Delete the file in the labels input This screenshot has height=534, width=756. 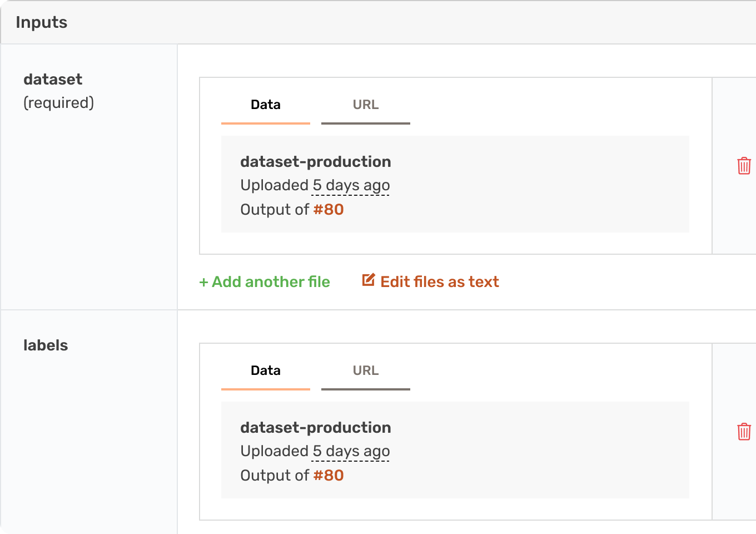(744, 432)
